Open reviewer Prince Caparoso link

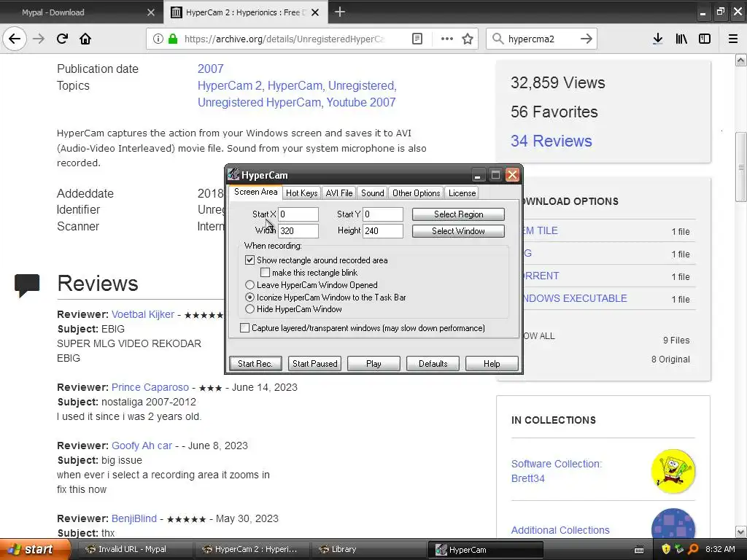[150, 387]
